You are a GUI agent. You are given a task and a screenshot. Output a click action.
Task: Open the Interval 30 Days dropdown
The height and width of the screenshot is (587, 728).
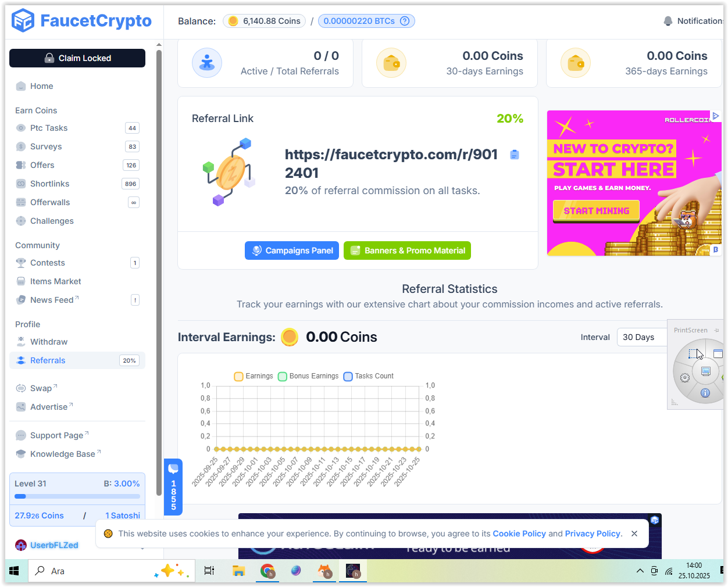coord(642,337)
